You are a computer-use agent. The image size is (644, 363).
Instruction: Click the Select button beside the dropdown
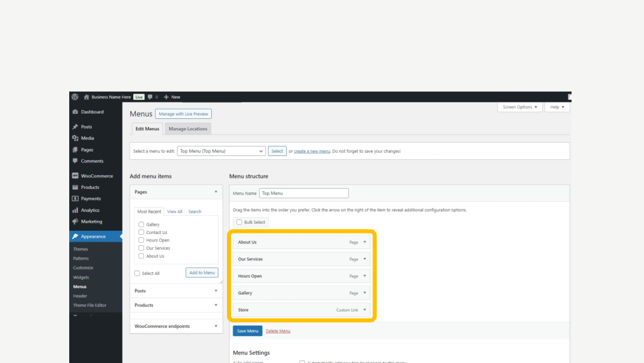tap(277, 151)
